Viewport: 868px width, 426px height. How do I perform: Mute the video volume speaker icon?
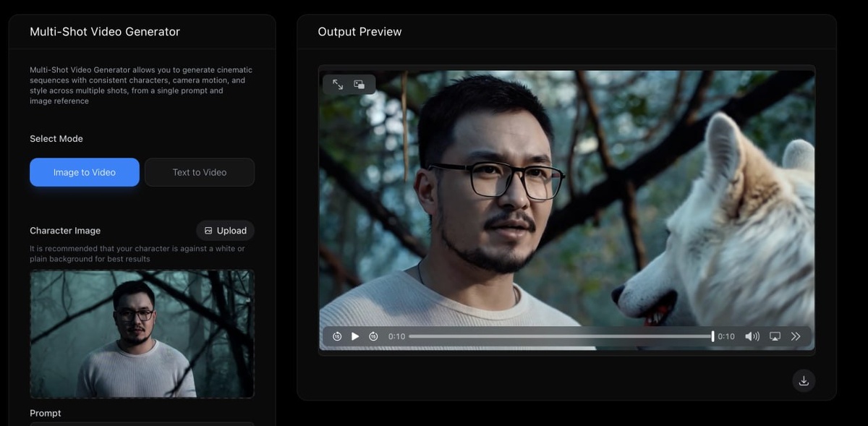click(752, 336)
